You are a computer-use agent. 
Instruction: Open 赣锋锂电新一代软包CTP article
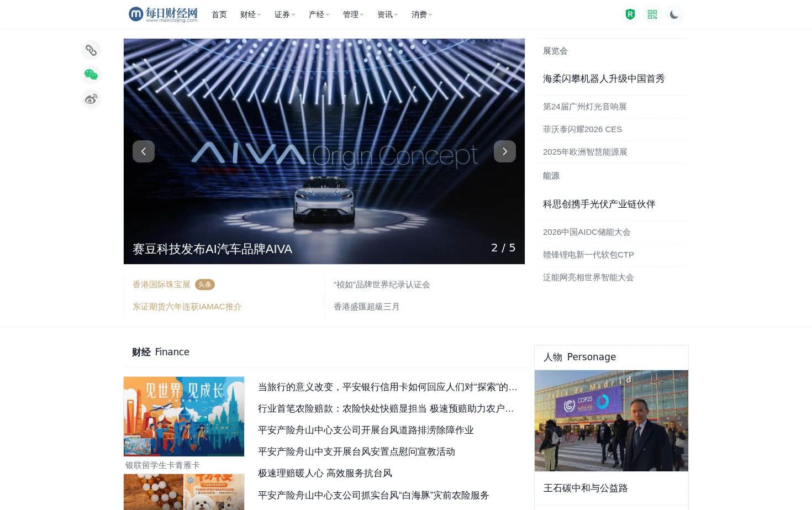(588, 255)
